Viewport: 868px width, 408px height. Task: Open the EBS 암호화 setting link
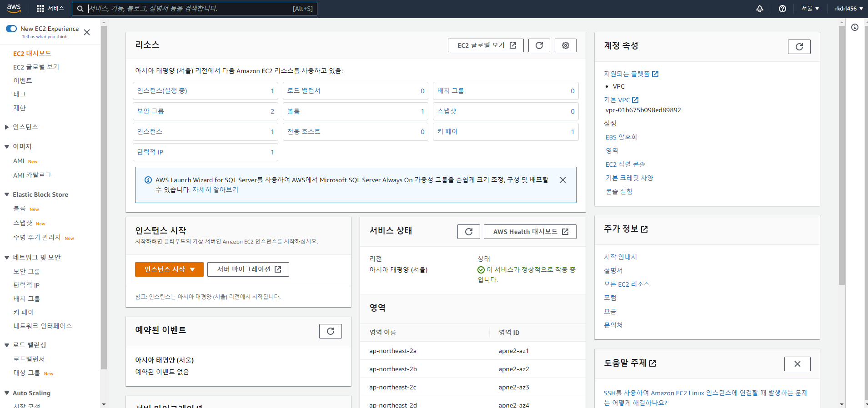(622, 137)
